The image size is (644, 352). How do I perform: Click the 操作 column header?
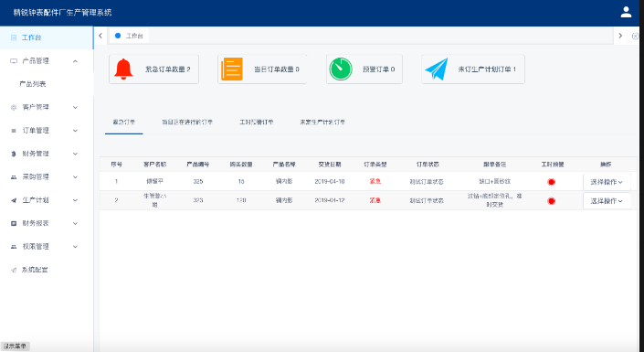(x=606, y=165)
